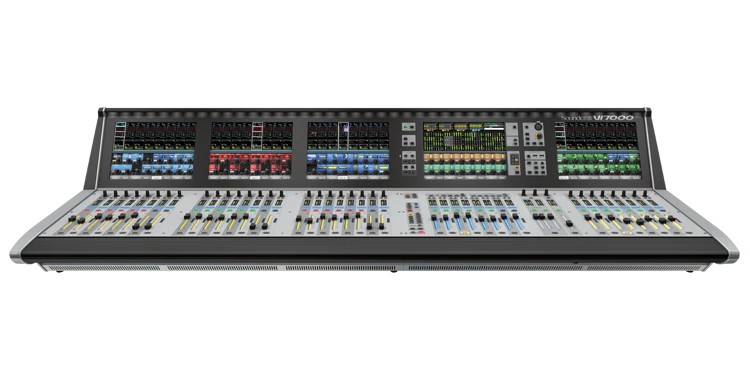
Task: Select the highlighted white tab under the rightmost touchscreen
Action: pos(563,177)
